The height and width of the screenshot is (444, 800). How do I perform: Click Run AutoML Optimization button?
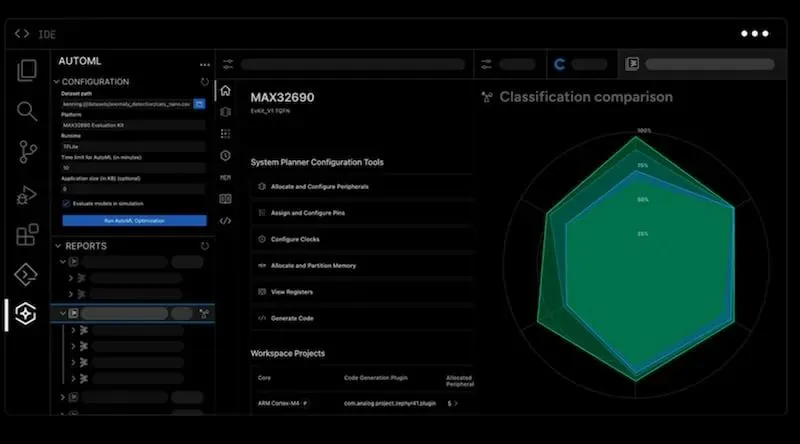click(134, 220)
